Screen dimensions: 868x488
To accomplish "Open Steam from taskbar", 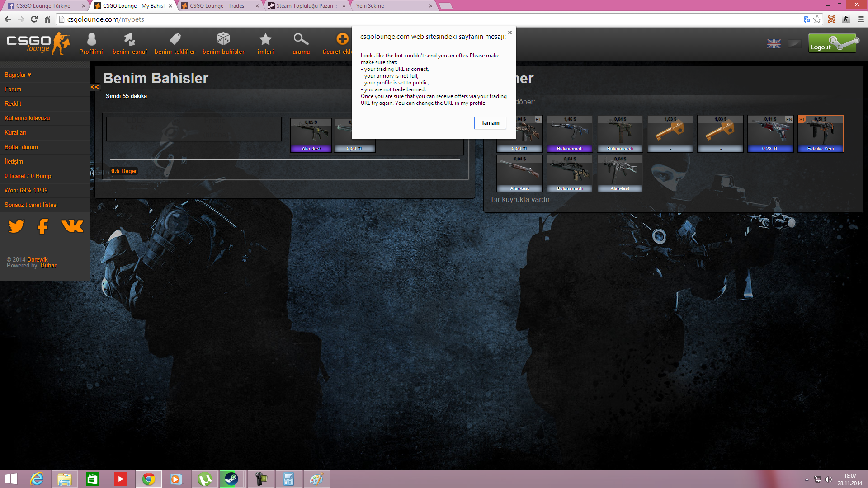I will click(x=231, y=479).
